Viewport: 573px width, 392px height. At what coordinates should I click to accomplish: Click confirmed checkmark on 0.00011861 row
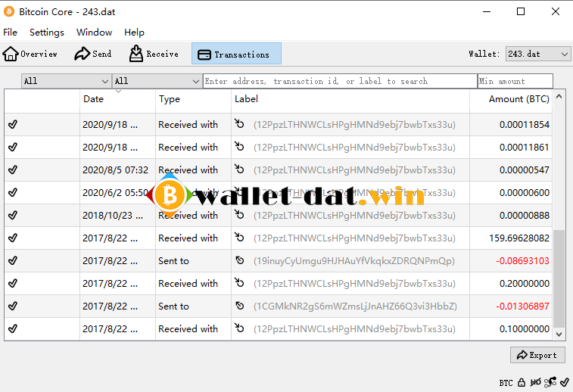pyautogui.click(x=13, y=147)
